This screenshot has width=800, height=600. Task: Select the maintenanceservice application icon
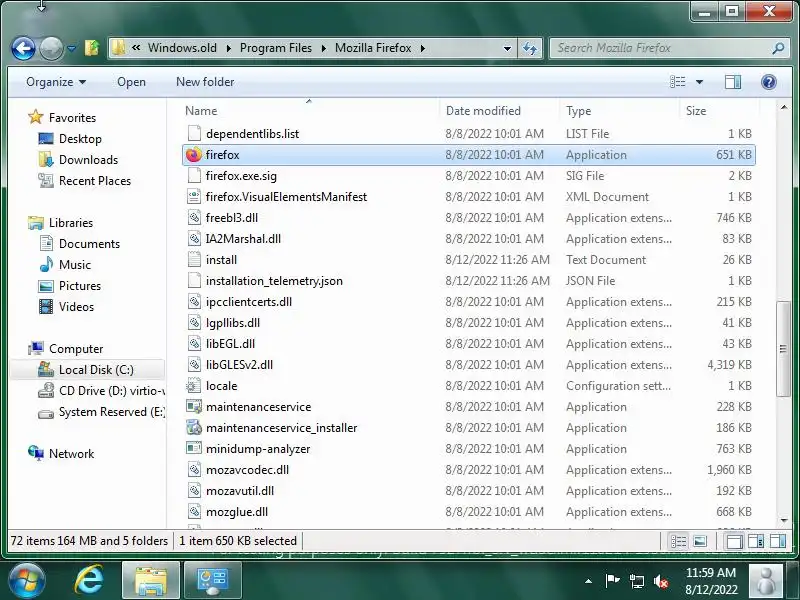coord(194,407)
